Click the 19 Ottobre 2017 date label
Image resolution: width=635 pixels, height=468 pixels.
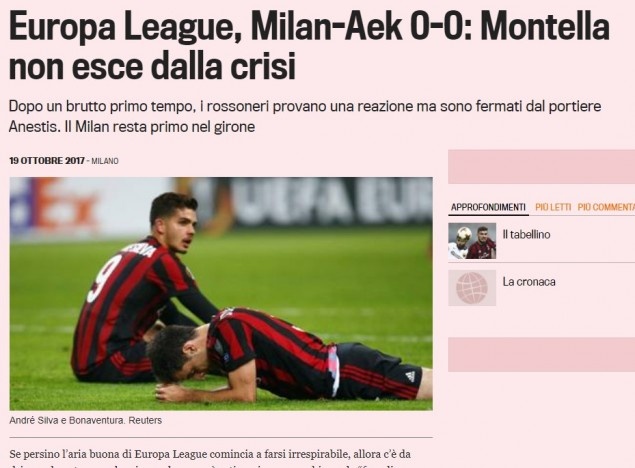coord(47,161)
